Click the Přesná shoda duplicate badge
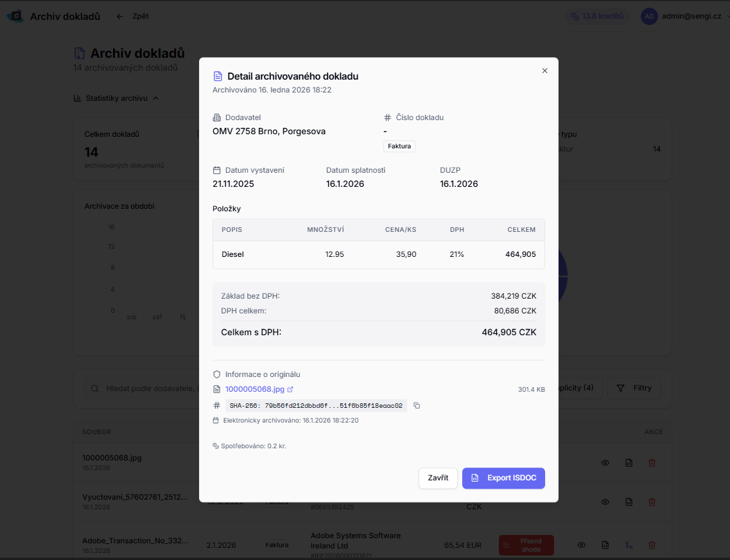Image resolution: width=730 pixels, height=560 pixels. click(x=526, y=545)
